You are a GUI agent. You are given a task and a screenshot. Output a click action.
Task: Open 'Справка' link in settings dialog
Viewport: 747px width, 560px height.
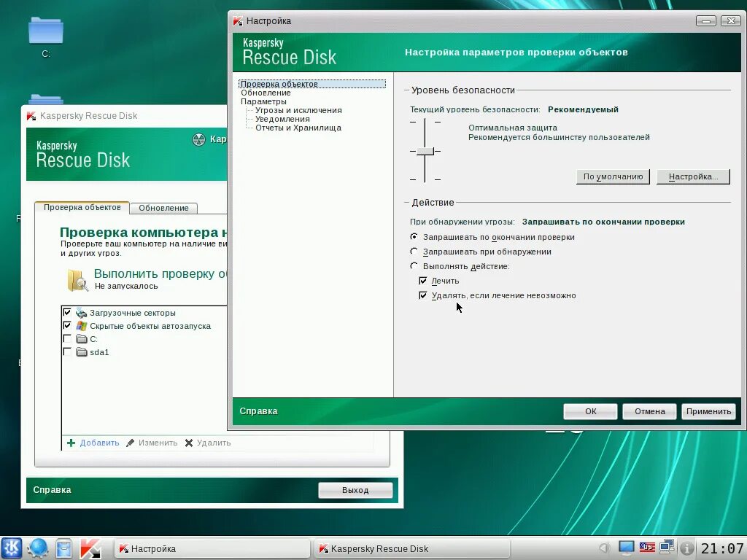click(258, 411)
